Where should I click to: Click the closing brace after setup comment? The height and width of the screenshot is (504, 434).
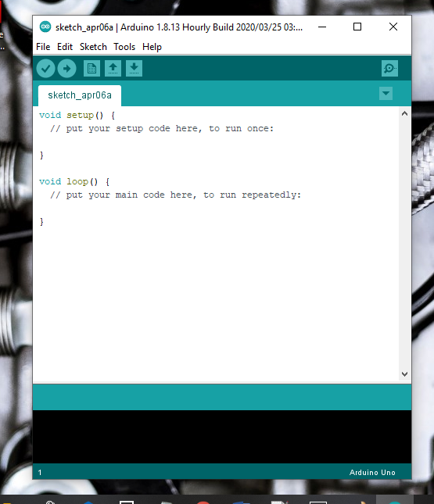point(41,155)
